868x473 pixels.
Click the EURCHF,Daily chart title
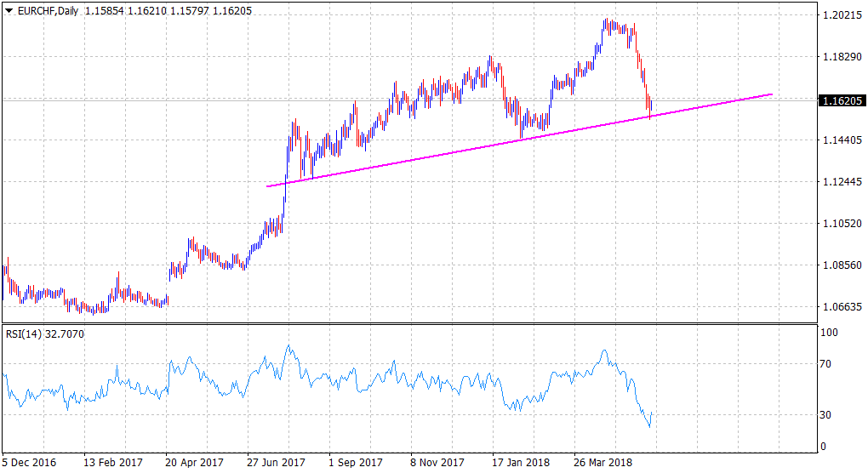[49, 10]
